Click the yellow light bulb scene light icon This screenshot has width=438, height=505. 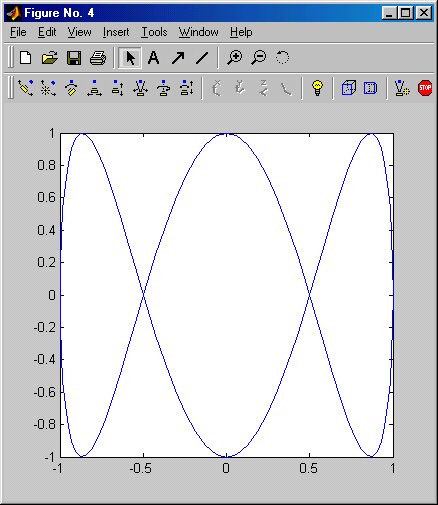(x=317, y=88)
